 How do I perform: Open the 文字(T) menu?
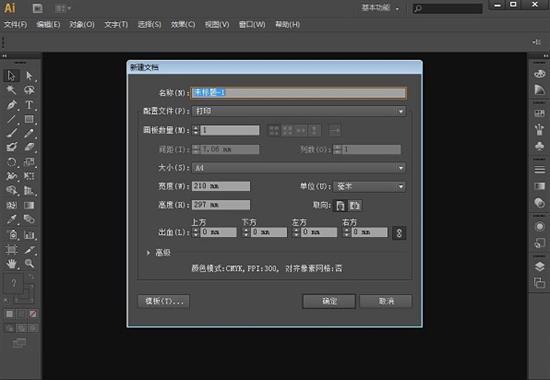116,25
